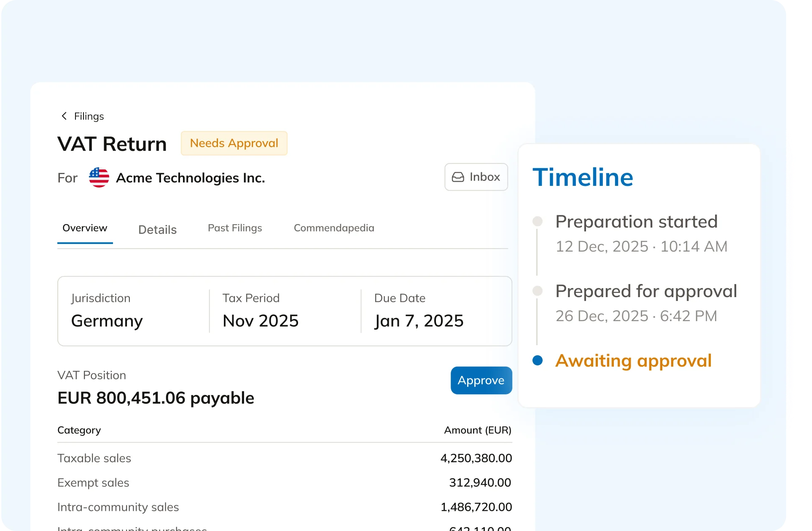Click the Awaiting approval timeline entry
Screen dimensions: 812x531
[x=634, y=361]
